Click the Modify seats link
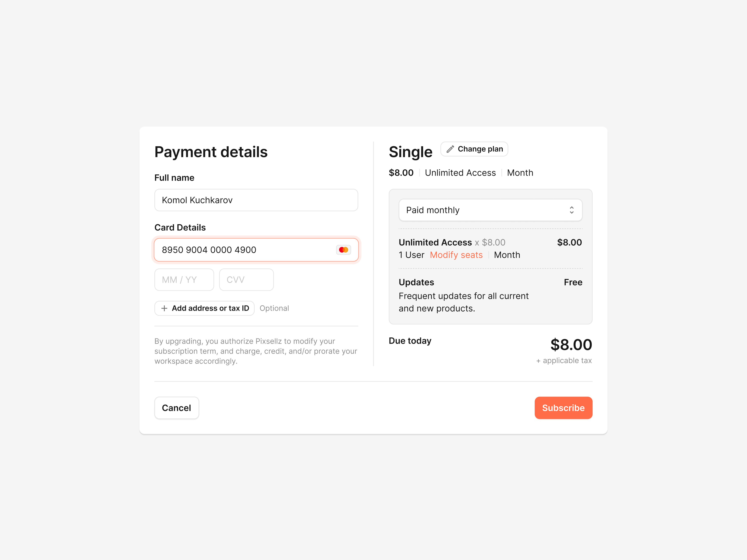This screenshot has width=747, height=560. tap(456, 255)
